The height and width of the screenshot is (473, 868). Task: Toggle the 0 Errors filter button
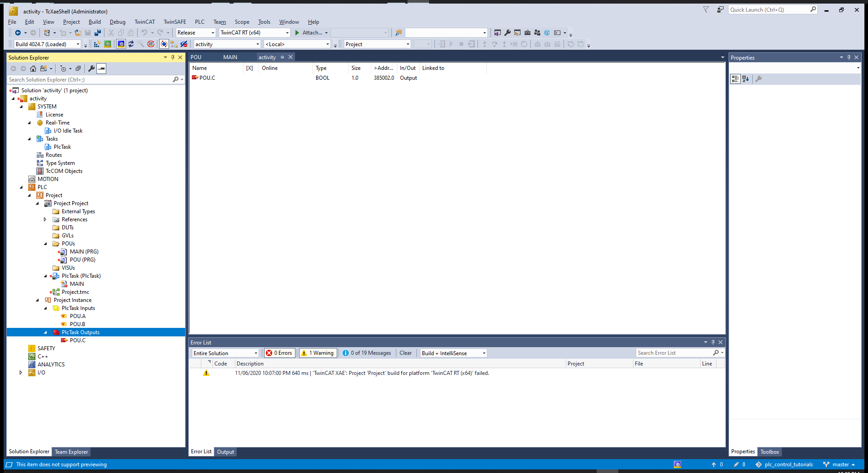279,353
